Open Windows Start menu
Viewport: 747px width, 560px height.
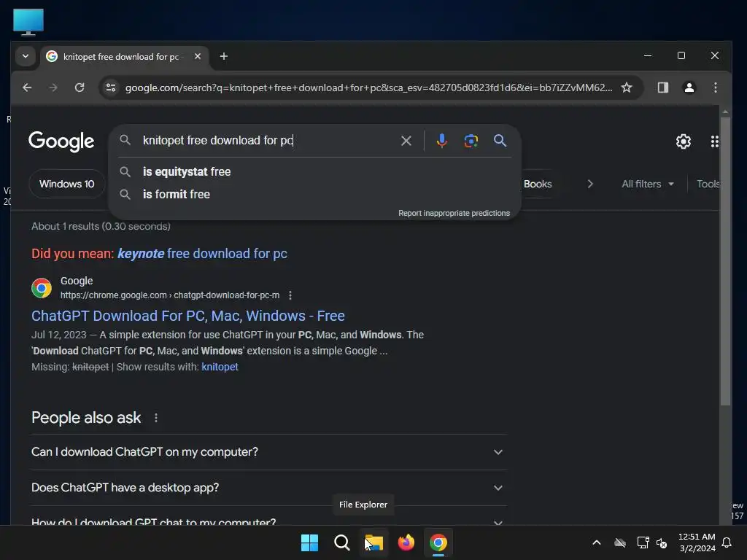tap(309, 542)
